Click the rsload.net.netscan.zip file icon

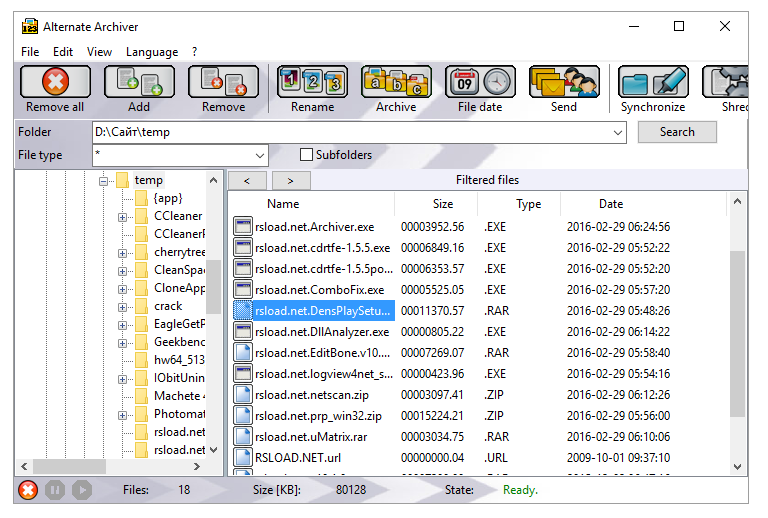pos(242,395)
